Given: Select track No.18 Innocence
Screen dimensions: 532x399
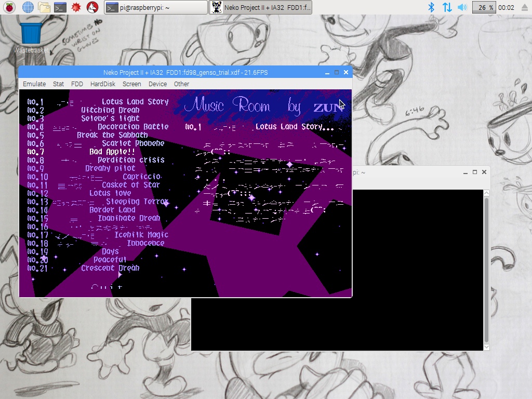Looking at the screenshot, I should coord(96,243).
